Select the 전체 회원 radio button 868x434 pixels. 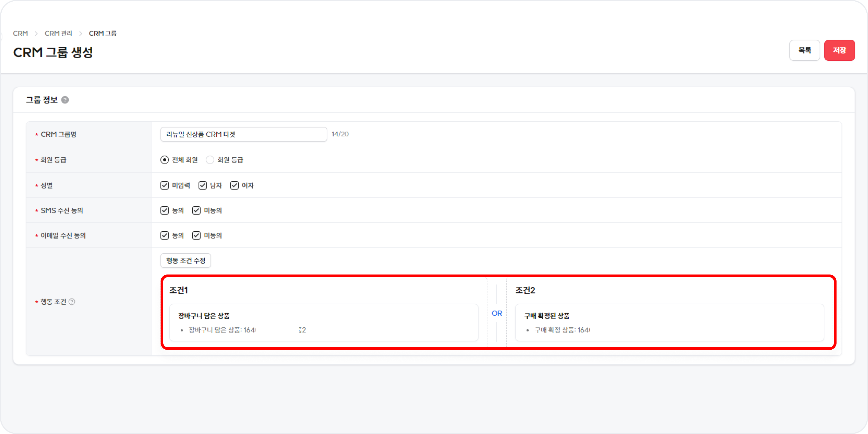coord(164,160)
